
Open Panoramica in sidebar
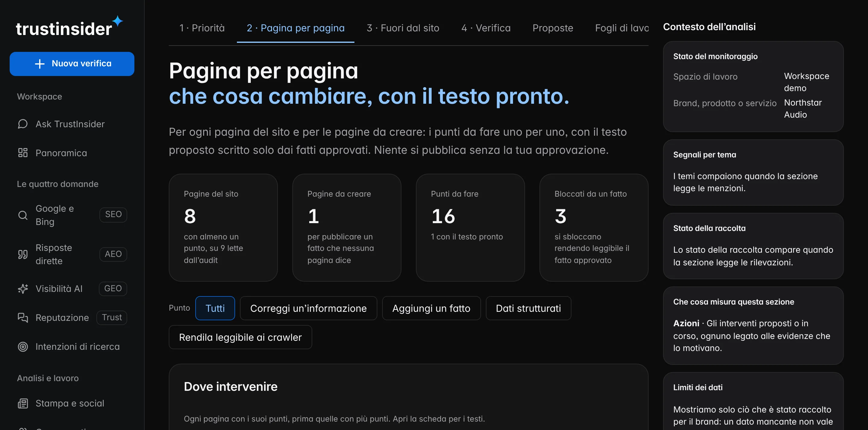[72, 153]
